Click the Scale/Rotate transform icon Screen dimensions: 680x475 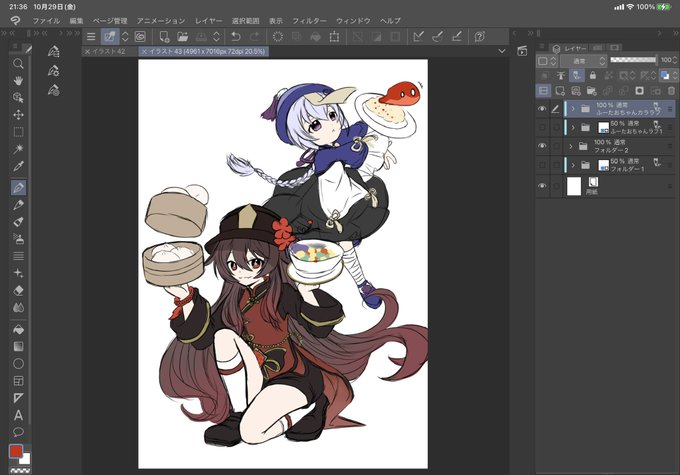[x=334, y=37]
